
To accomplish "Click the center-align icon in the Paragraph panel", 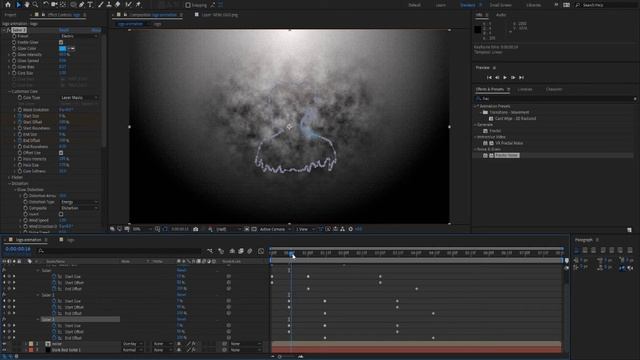I will pos(585,250).
